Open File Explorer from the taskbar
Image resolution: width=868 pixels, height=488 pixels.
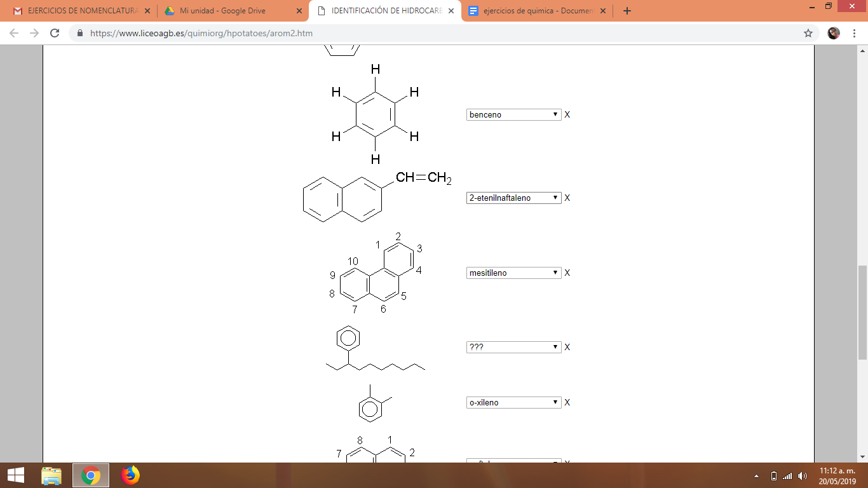coord(51,475)
